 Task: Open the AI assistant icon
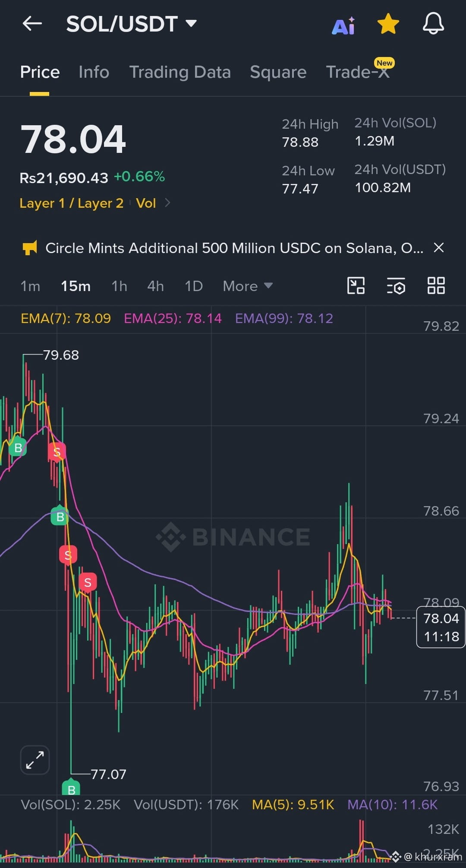point(343,25)
